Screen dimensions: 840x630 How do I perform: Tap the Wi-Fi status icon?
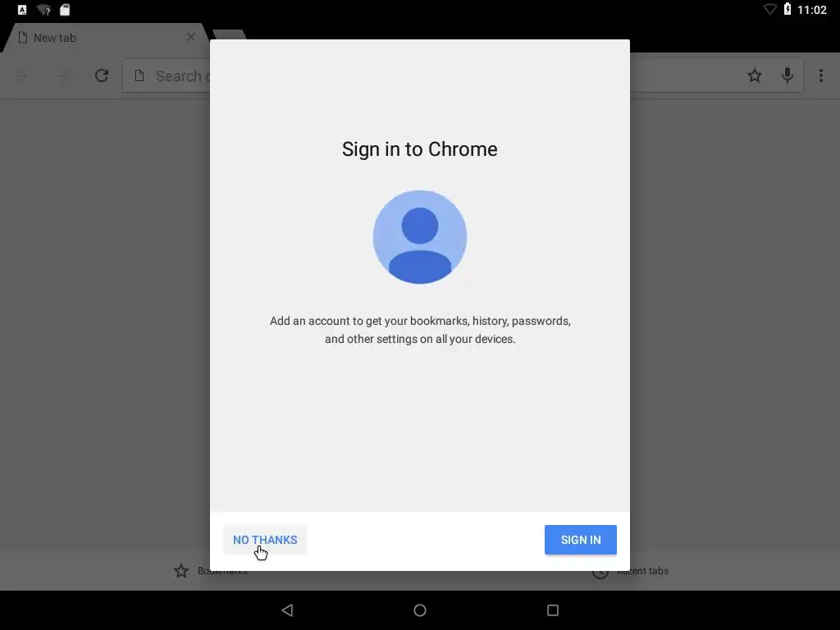point(769,10)
